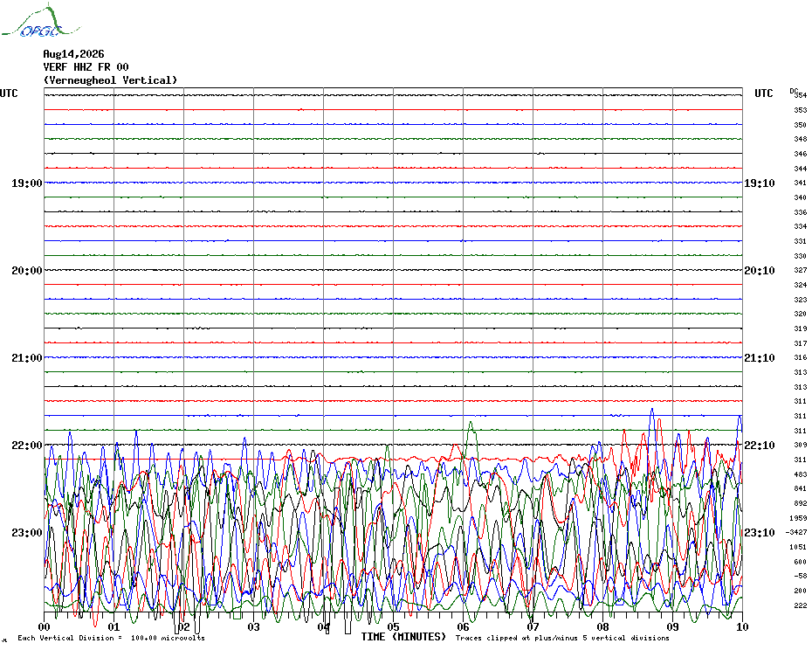Click DC offset value 354
This screenshot has height=650, width=812.
click(801, 95)
